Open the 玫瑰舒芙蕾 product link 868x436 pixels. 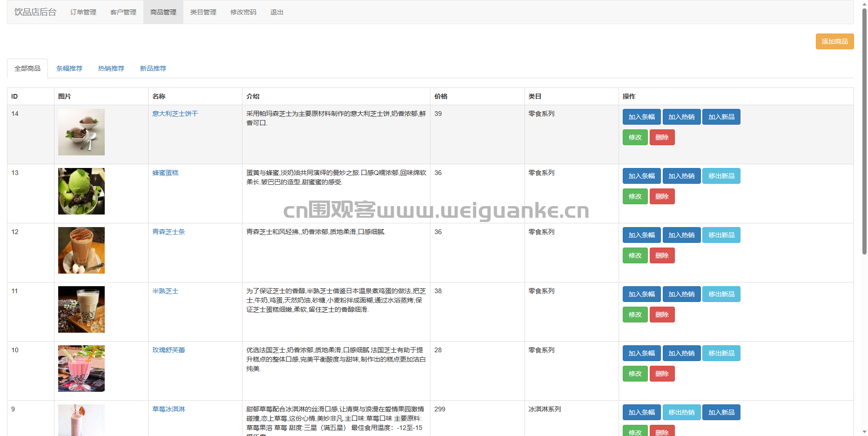point(168,350)
